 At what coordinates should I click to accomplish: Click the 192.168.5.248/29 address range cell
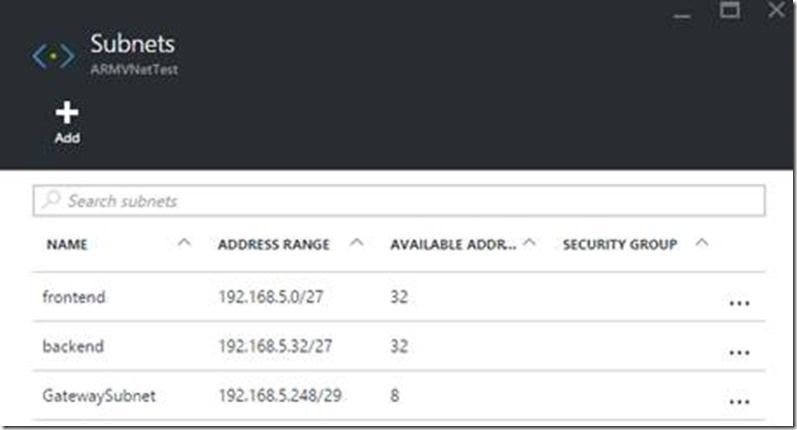tap(280, 395)
